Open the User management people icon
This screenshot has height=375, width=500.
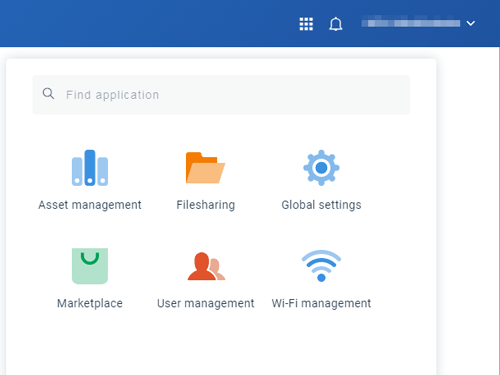pyautogui.click(x=206, y=266)
